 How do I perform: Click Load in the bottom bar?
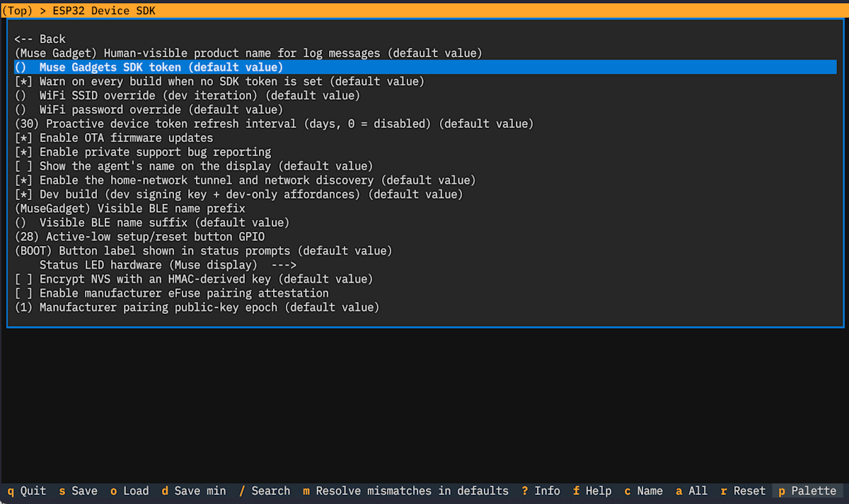coord(129,491)
